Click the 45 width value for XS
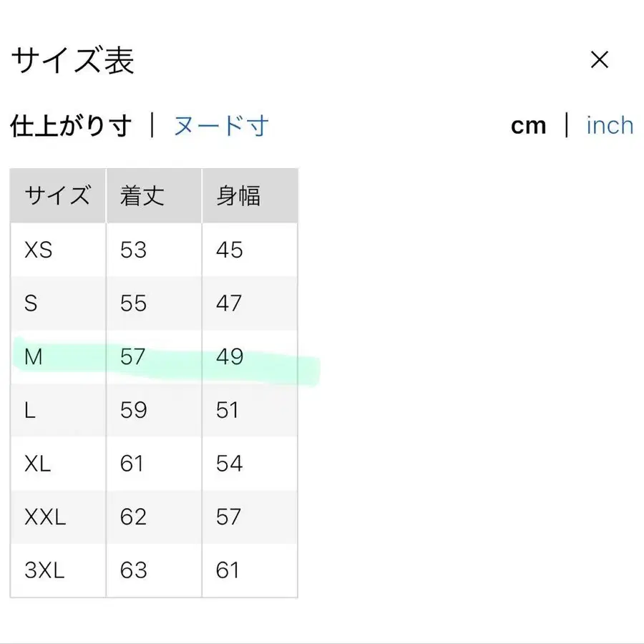644x644 pixels. pos(229,250)
